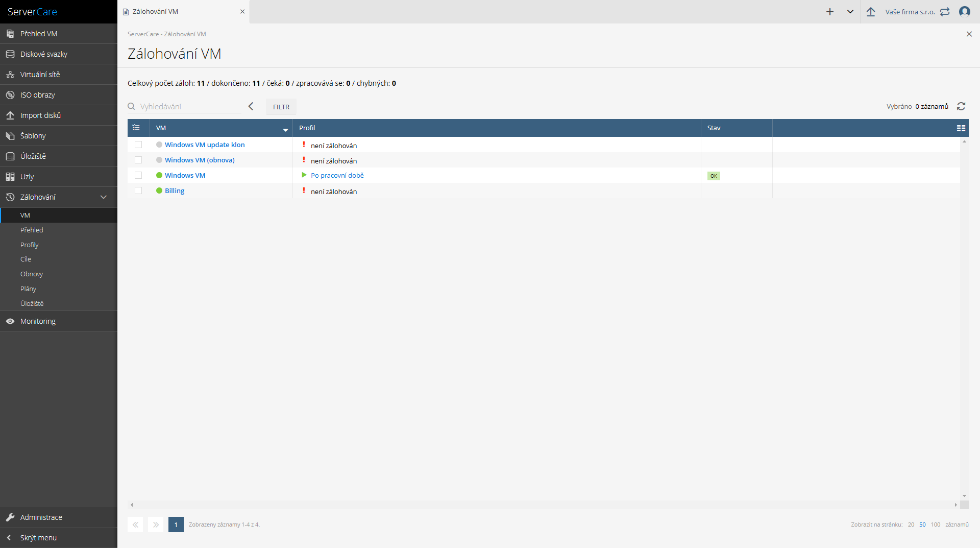The height and width of the screenshot is (548, 980).
Task: Go to last page button
Action: tap(156, 525)
